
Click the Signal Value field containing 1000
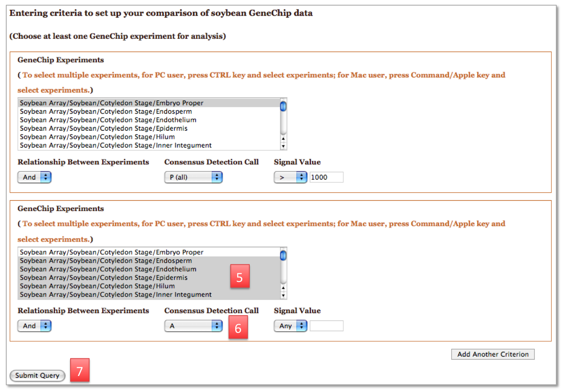tap(327, 177)
